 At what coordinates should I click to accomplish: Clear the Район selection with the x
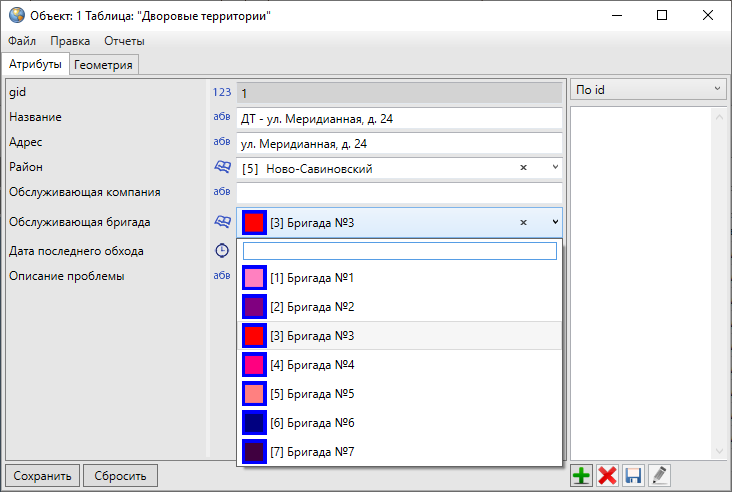pyautogui.click(x=523, y=169)
